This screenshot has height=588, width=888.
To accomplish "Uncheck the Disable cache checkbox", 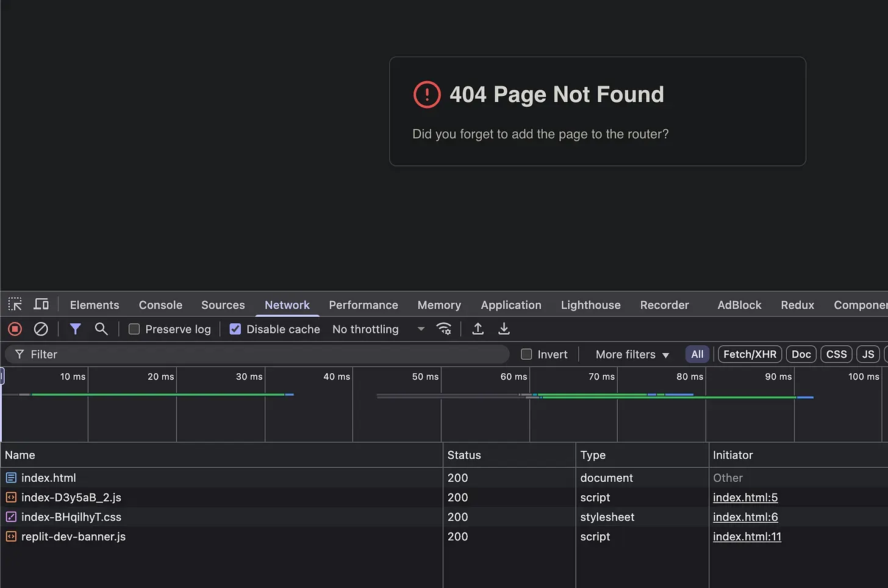I will (x=235, y=329).
